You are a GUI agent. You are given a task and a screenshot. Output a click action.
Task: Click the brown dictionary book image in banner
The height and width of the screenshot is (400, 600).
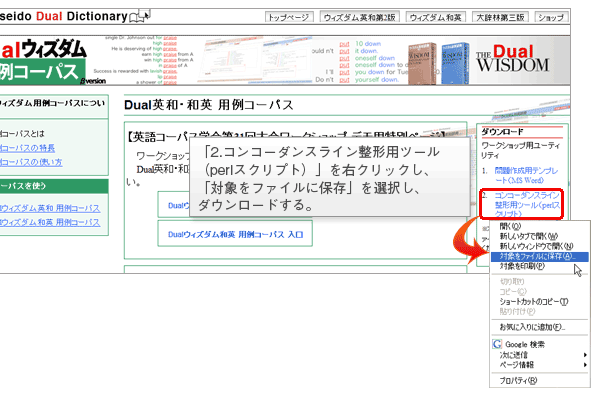(x=422, y=63)
